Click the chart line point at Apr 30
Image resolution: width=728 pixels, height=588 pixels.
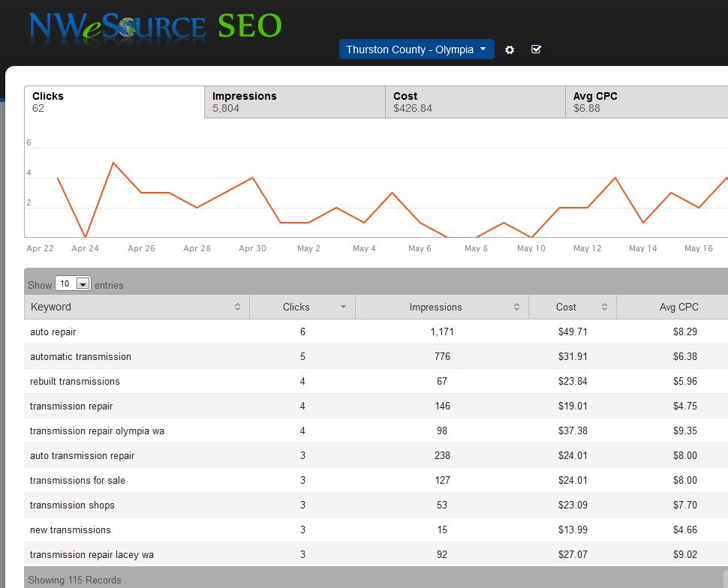(253, 178)
